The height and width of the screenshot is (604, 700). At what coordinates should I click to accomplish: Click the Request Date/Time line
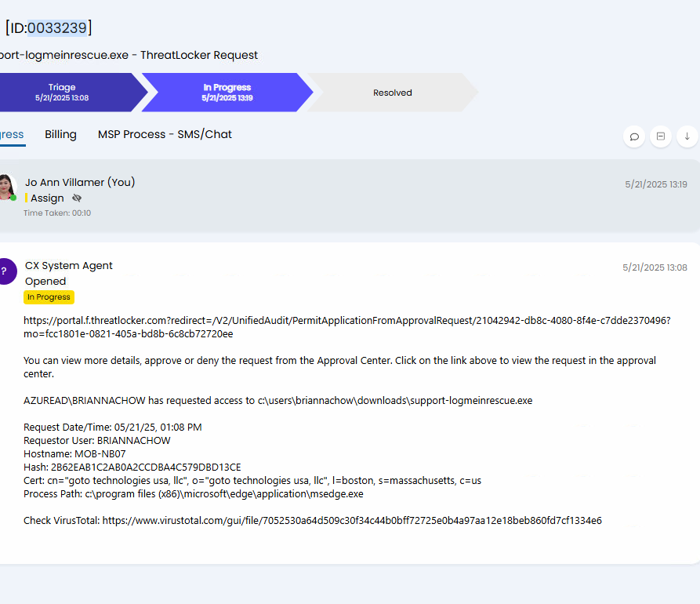coord(113,427)
